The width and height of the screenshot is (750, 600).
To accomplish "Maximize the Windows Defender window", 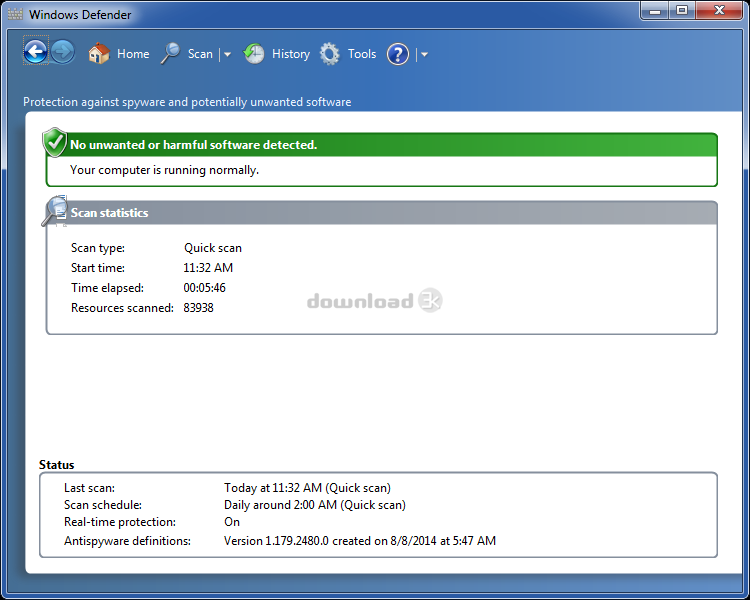I will [x=682, y=11].
